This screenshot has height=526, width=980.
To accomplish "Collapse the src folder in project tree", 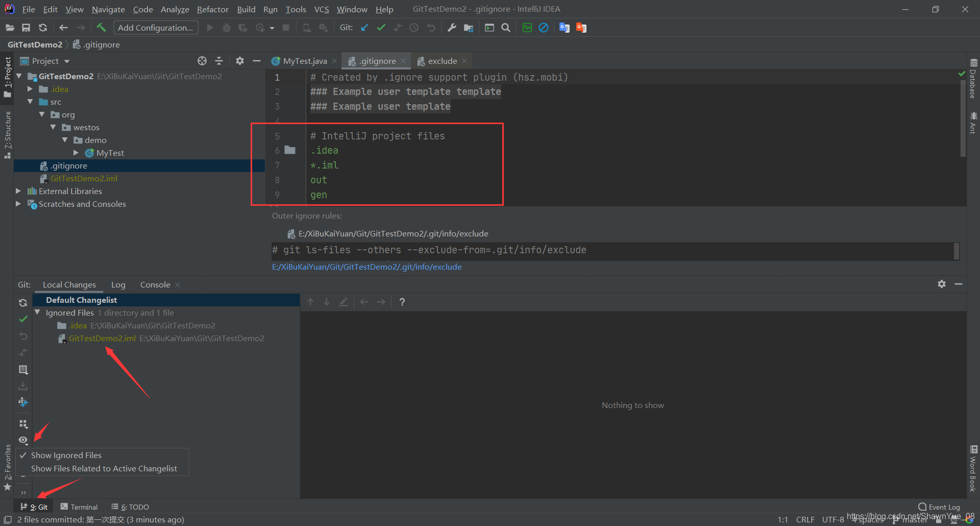I will [30, 102].
